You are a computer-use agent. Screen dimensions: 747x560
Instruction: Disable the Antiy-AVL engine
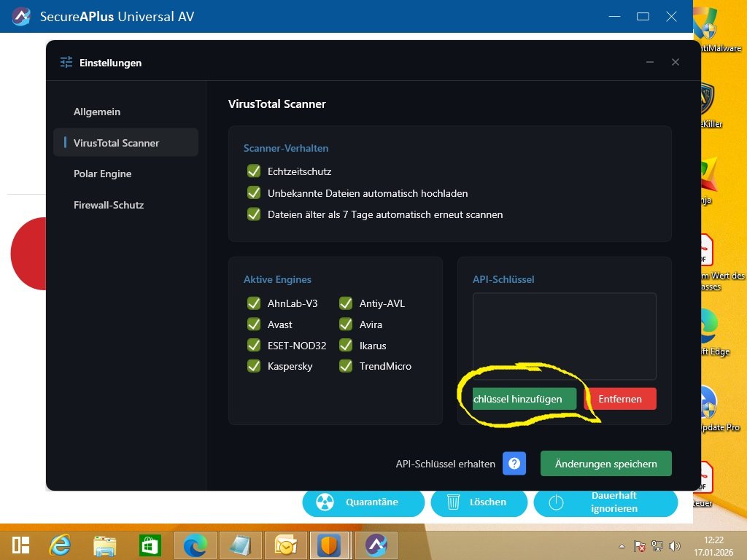pos(346,303)
